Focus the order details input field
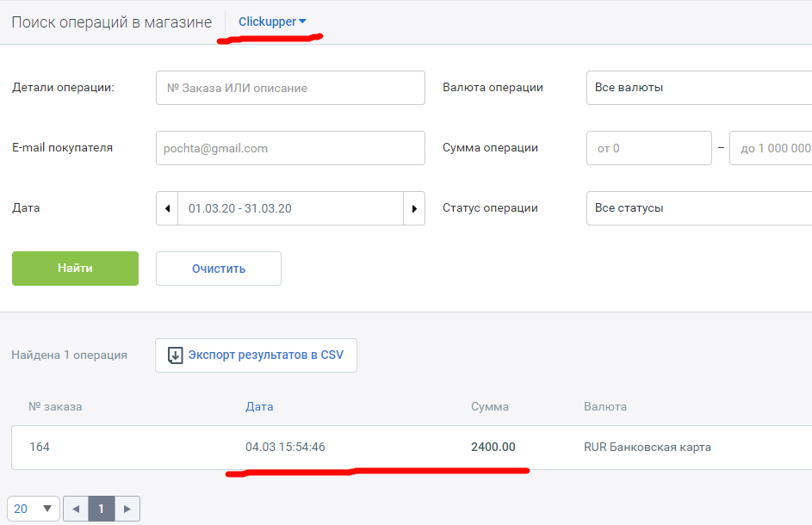 pos(290,88)
